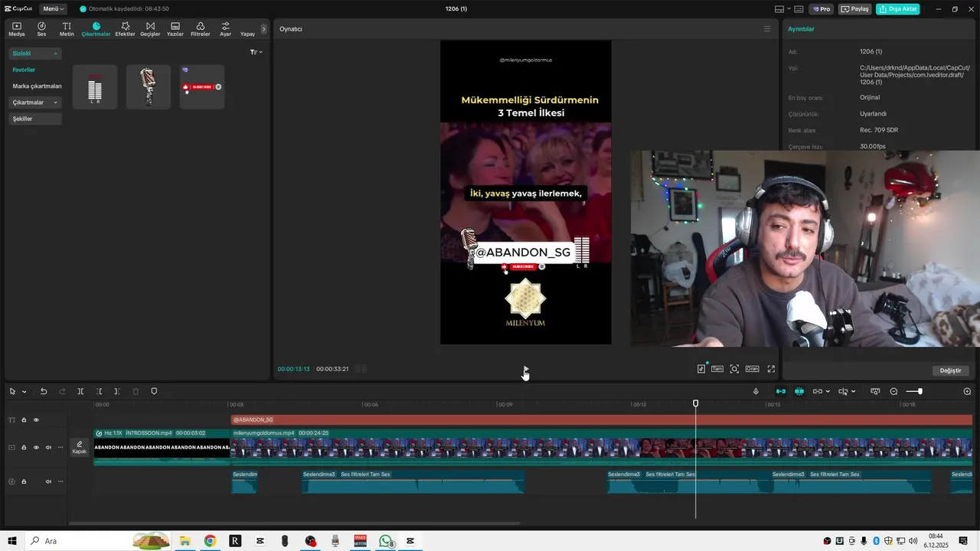
Task: Open the Şekiller shapes category
Action: (35, 119)
